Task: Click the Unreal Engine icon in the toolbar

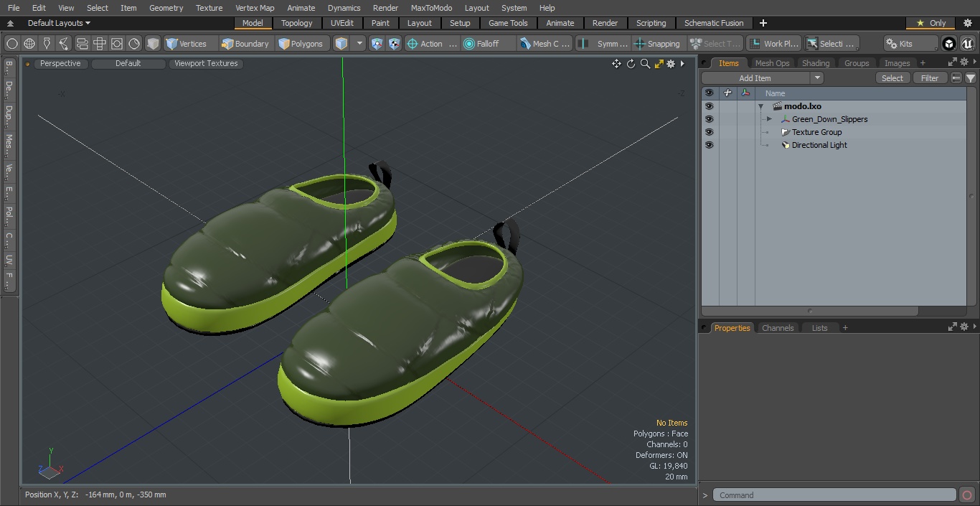Action: [x=967, y=44]
